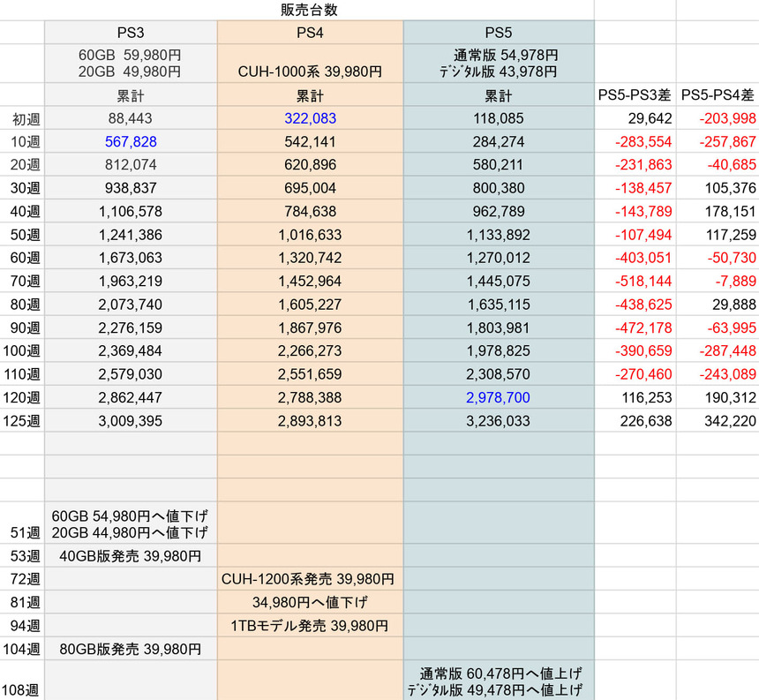The height and width of the screenshot is (700, 759).
Task: Select the PS4 column header cell
Action: pyautogui.click(x=310, y=33)
